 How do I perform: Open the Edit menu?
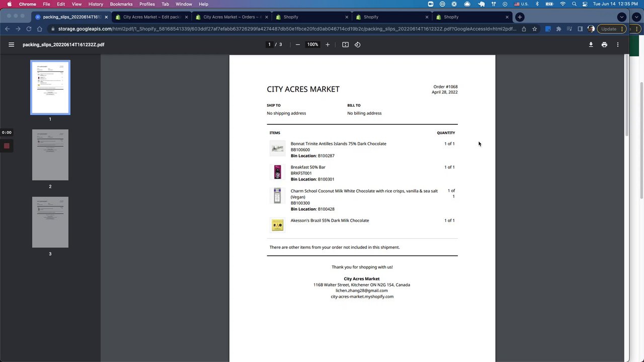(x=61, y=4)
